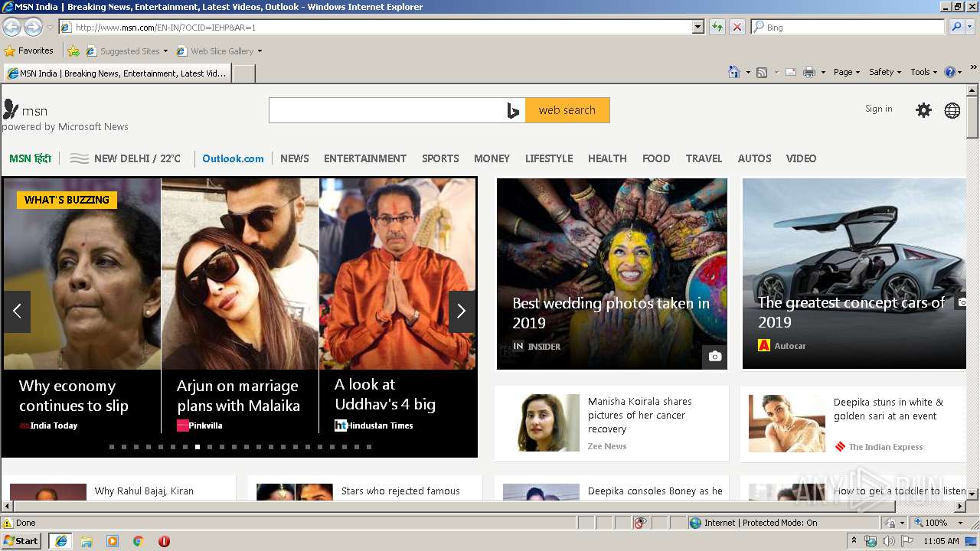Image resolution: width=980 pixels, height=551 pixels.
Task: Open MONEY section
Action: (x=492, y=158)
